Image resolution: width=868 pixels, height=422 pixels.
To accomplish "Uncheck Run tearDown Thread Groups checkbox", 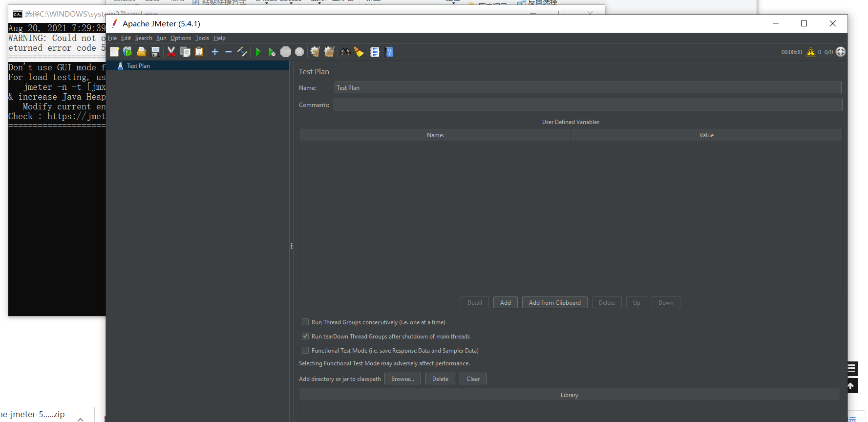I will pyautogui.click(x=305, y=337).
